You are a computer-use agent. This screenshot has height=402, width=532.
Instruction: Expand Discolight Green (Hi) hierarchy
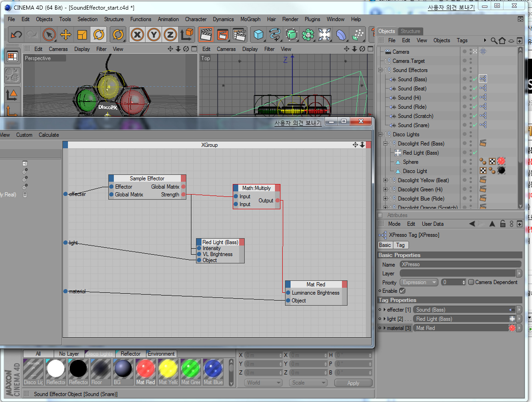tap(386, 189)
